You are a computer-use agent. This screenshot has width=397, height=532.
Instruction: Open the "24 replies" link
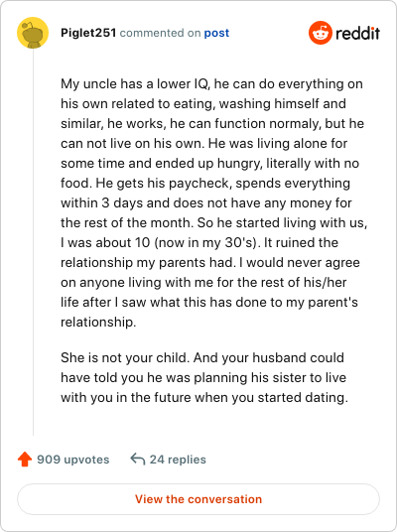tap(178, 460)
